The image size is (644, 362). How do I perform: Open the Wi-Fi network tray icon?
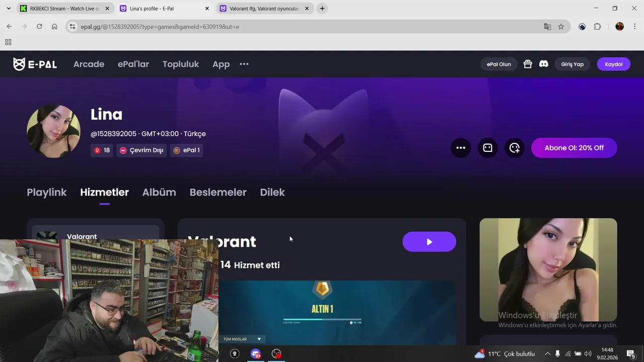click(568, 354)
